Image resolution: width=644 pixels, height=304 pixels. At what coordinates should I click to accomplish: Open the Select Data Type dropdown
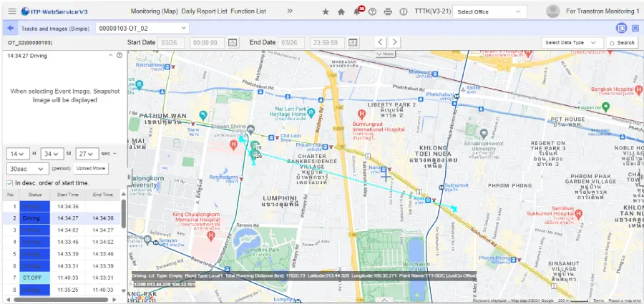572,43
